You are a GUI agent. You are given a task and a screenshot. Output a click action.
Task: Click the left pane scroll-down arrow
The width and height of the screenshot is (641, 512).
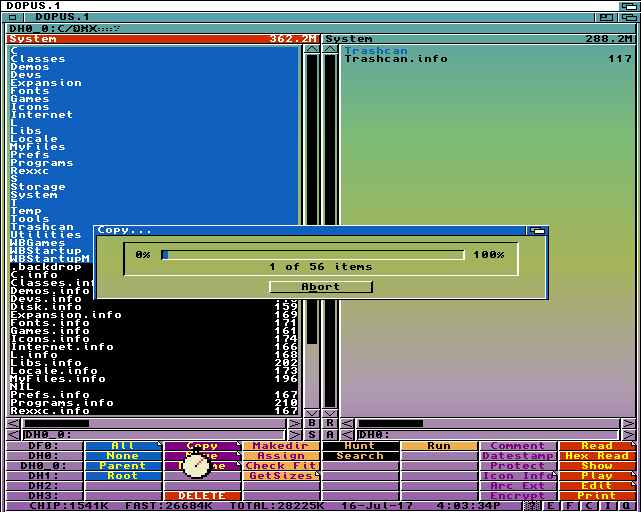pyautogui.click(x=312, y=413)
